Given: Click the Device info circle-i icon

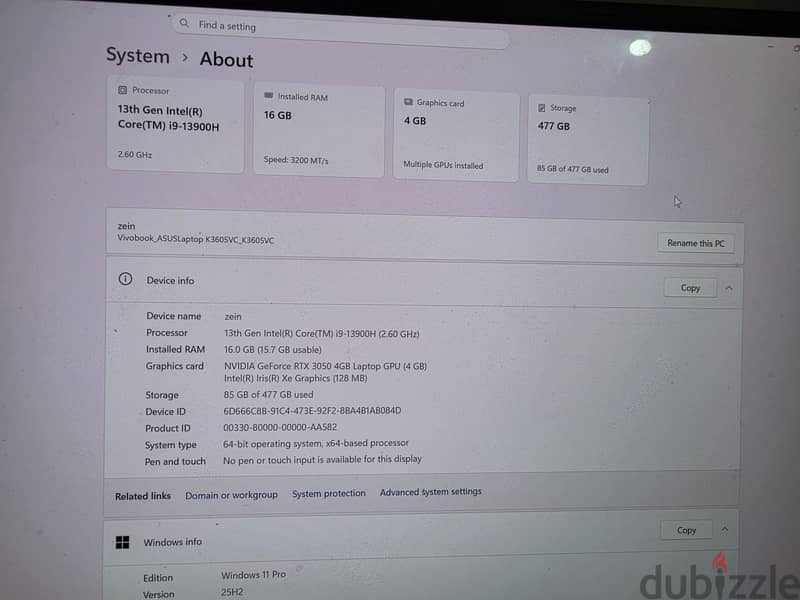Looking at the screenshot, I should click(x=126, y=279).
